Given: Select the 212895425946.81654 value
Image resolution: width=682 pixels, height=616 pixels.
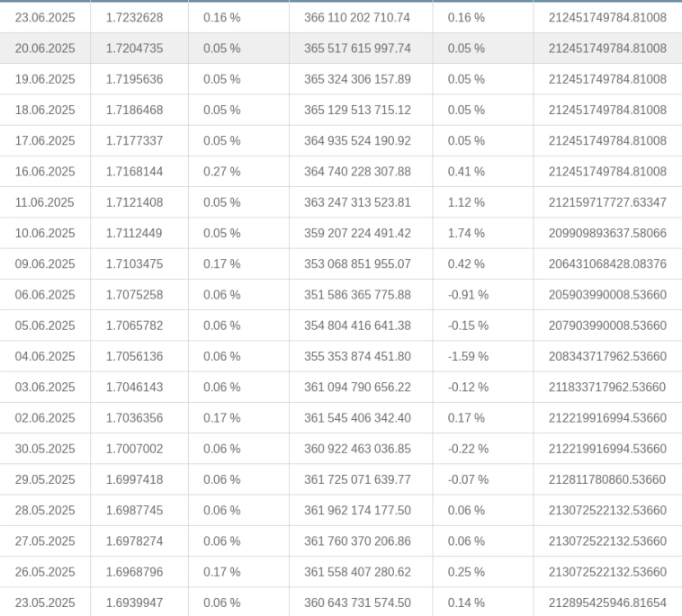Looking at the screenshot, I should (607, 603).
